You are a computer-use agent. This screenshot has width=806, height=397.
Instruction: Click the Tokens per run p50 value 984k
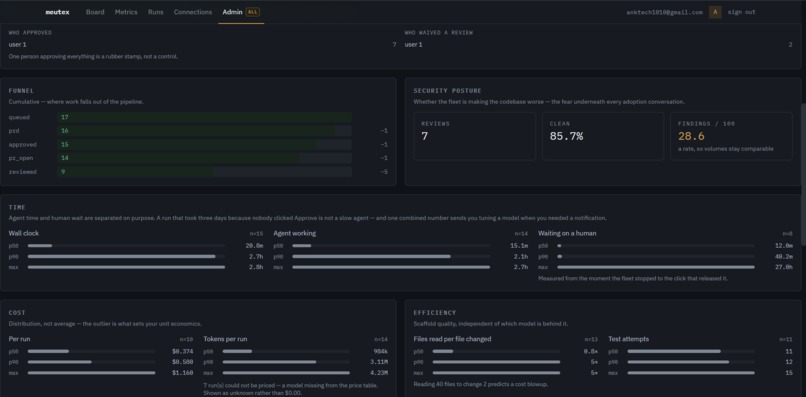point(381,352)
